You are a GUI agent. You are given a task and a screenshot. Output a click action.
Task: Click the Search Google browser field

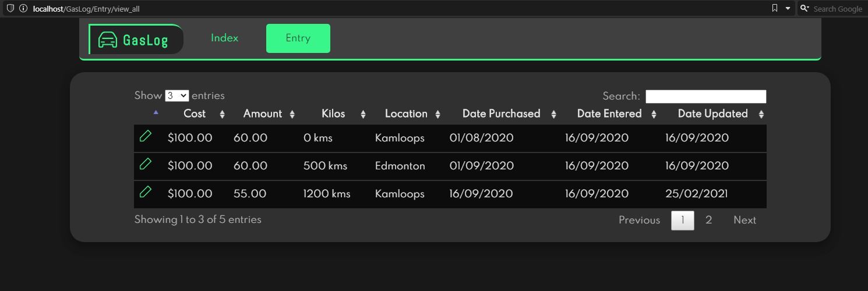click(x=837, y=9)
